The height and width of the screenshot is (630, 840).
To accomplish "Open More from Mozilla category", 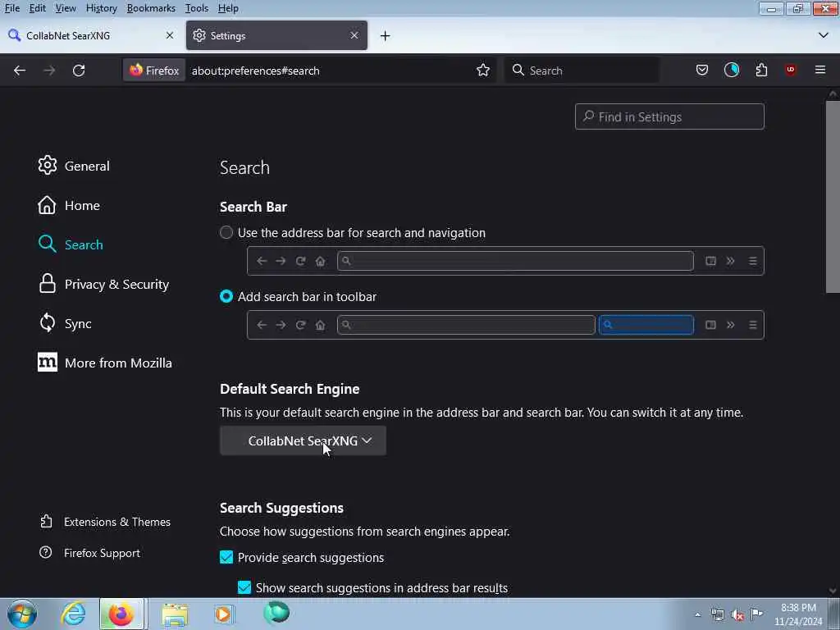I will pyautogui.click(x=105, y=363).
